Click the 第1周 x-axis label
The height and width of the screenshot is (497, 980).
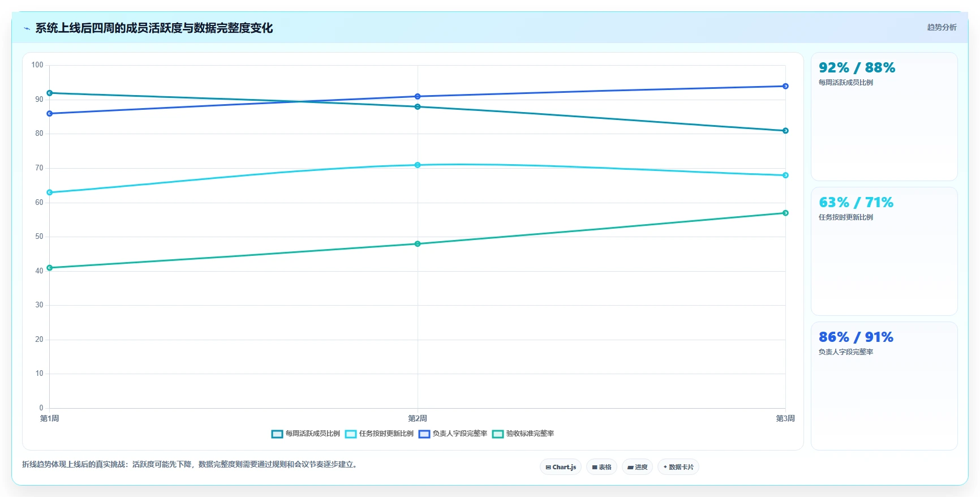pos(50,419)
